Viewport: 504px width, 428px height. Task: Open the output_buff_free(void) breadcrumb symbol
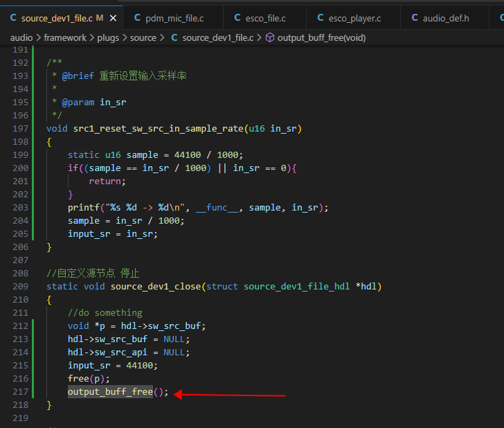(321, 38)
